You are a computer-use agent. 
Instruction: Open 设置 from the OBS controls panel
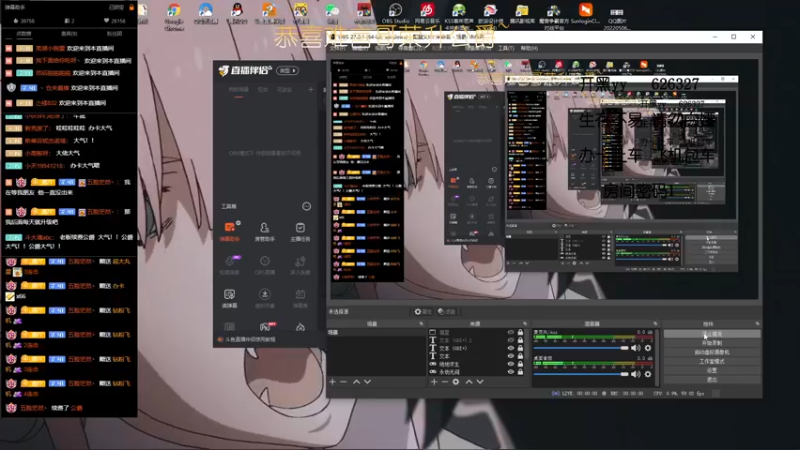tap(712, 370)
